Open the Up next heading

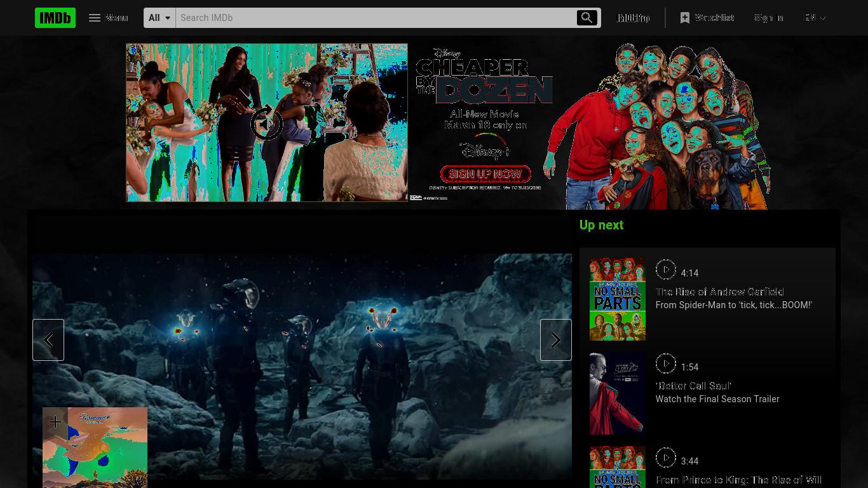click(x=601, y=225)
